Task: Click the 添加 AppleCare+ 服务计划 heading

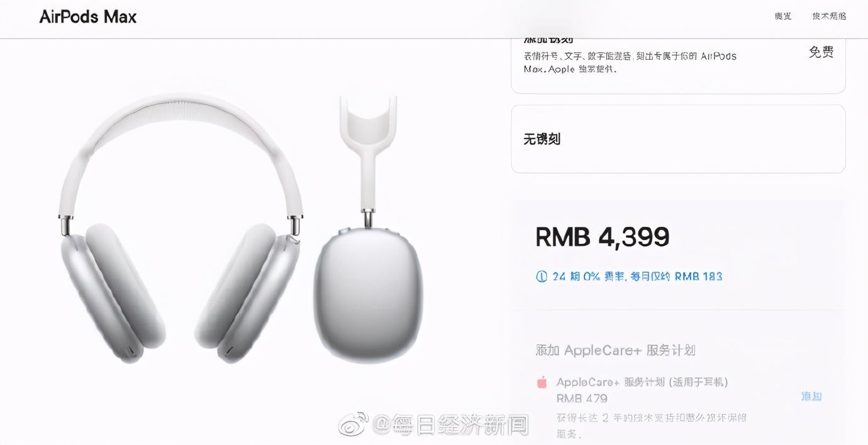Action: [x=615, y=350]
